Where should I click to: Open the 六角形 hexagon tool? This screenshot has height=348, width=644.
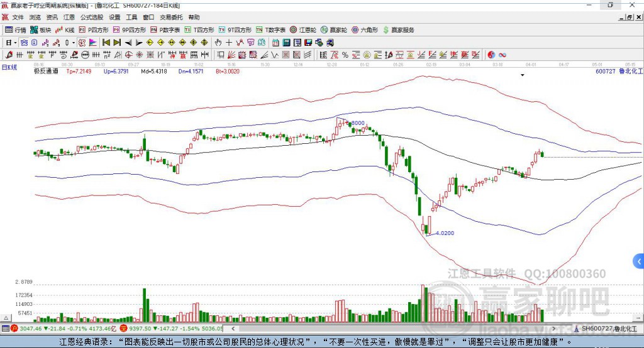[x=365, y=30]
